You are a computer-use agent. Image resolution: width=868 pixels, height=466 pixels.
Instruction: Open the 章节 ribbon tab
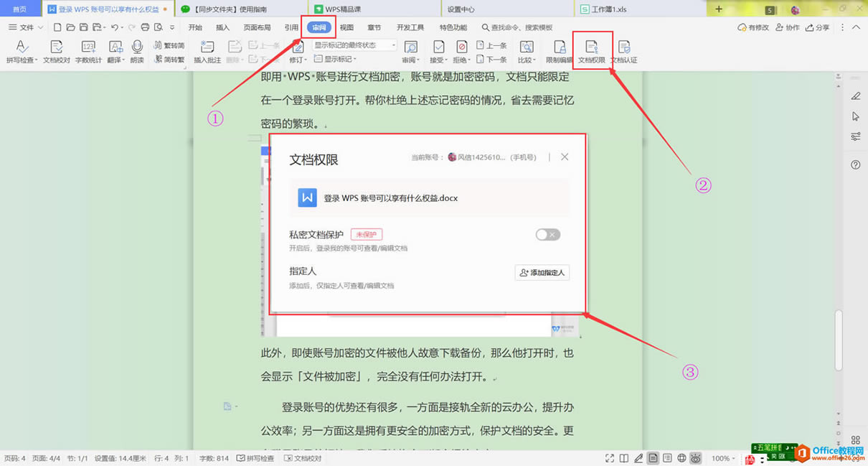click(x=374, y=27)
